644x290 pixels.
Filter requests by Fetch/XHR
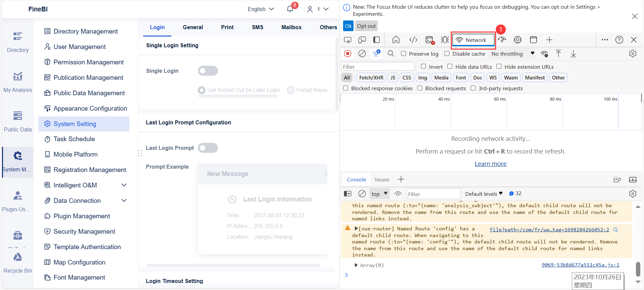[371, 78]
